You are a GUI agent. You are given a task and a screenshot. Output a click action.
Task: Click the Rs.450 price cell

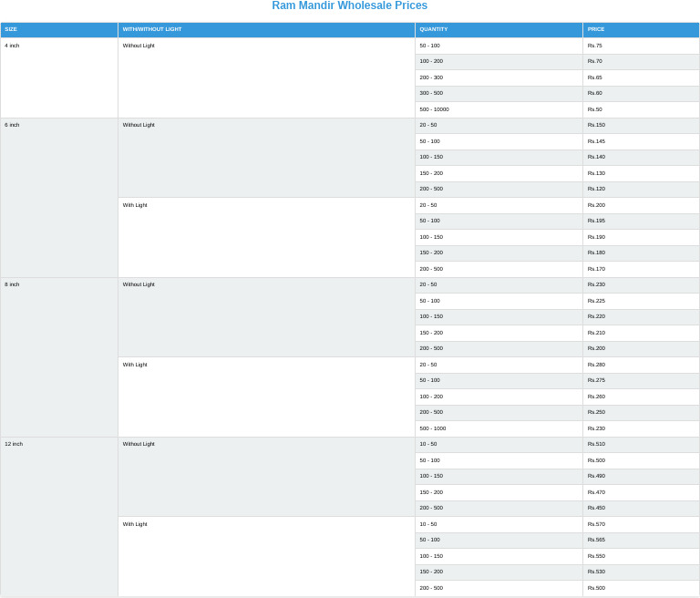click(641, 508)
